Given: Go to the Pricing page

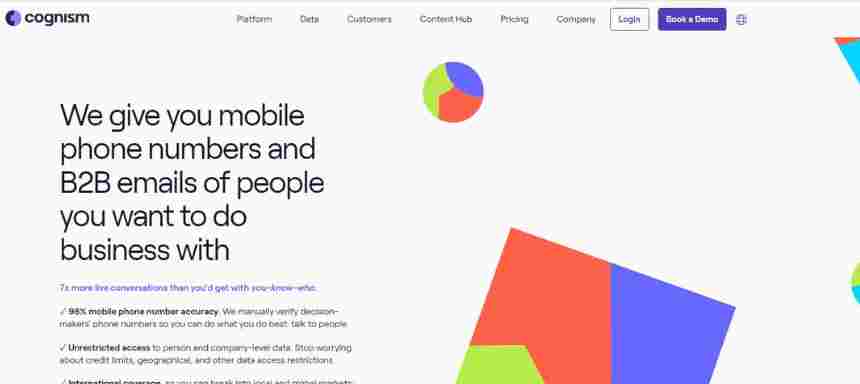Looking at the screenshot, I should 514,19.
